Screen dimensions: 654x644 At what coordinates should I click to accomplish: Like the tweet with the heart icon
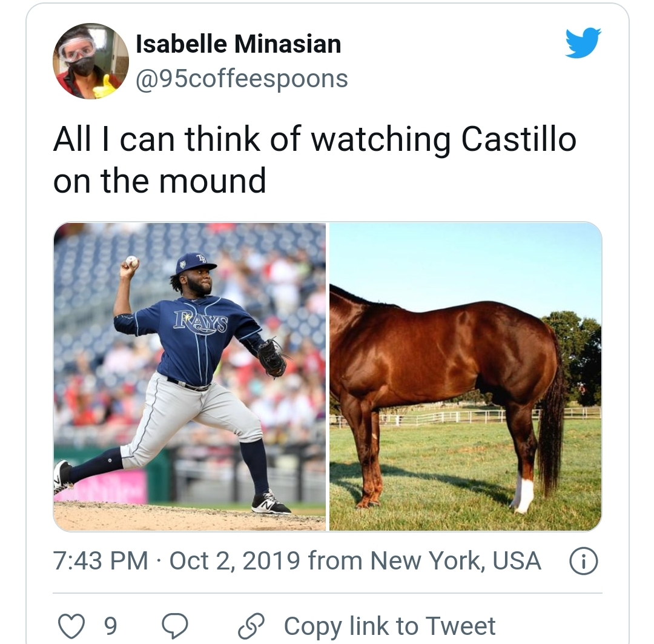point(71,626)
